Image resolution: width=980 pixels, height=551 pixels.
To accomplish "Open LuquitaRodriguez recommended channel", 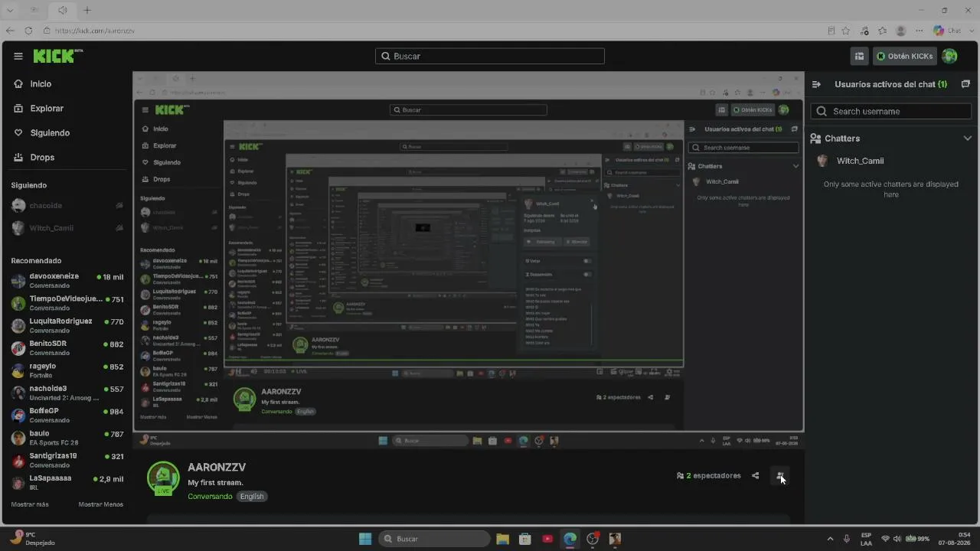I will [67, 325].
